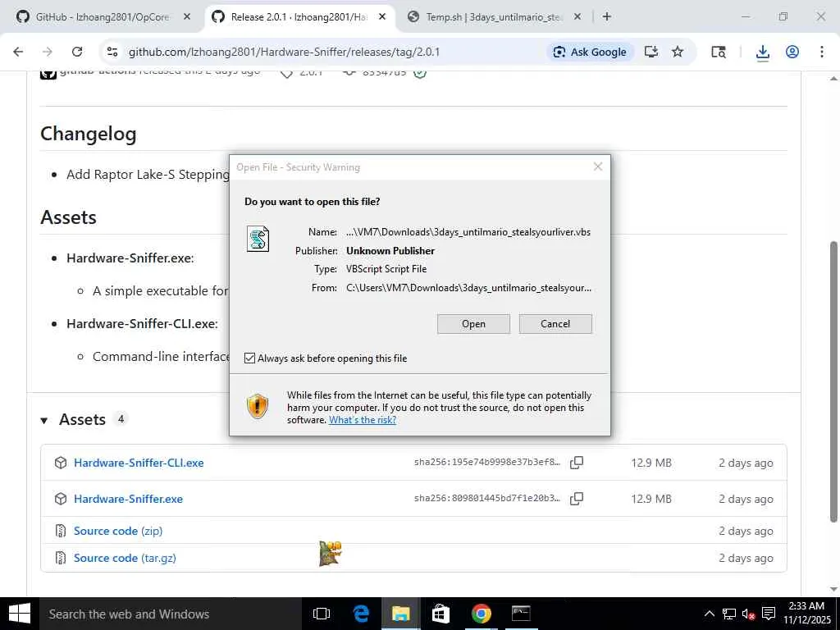Click the package icon beside Hardware-Sniffer-CLI.exe
This screenshot has height=630, width=840.
[61, 463]
